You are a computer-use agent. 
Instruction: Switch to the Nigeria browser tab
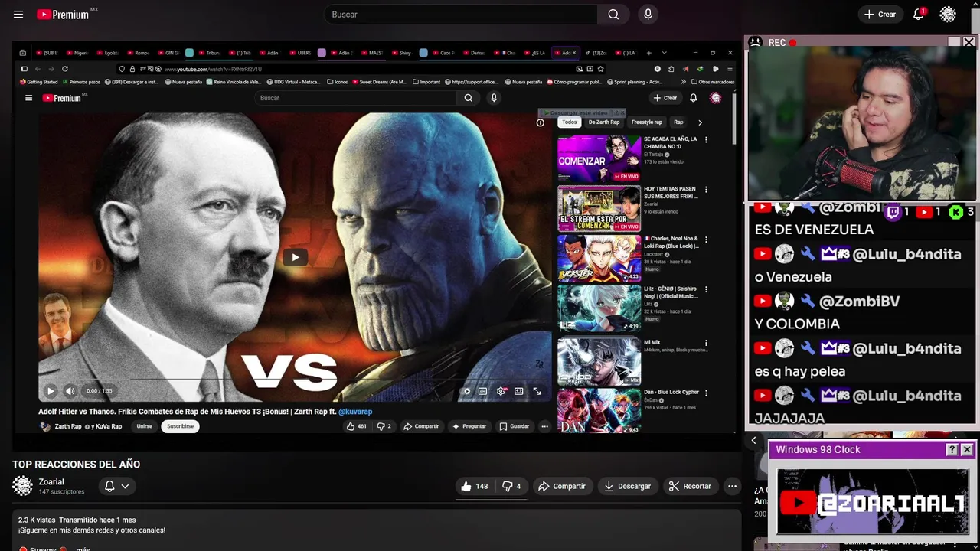click(77, 53)
